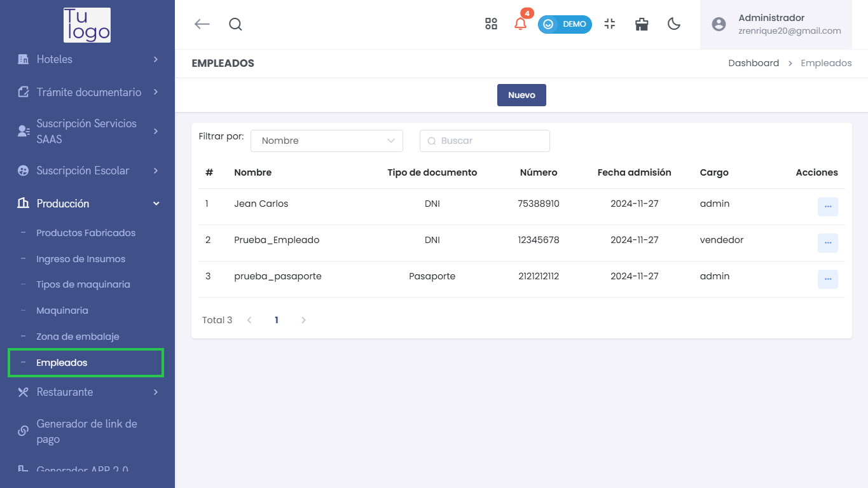Click the exit fullscreen icon
The image size is (868, 488).
click(x=610, y=24)
